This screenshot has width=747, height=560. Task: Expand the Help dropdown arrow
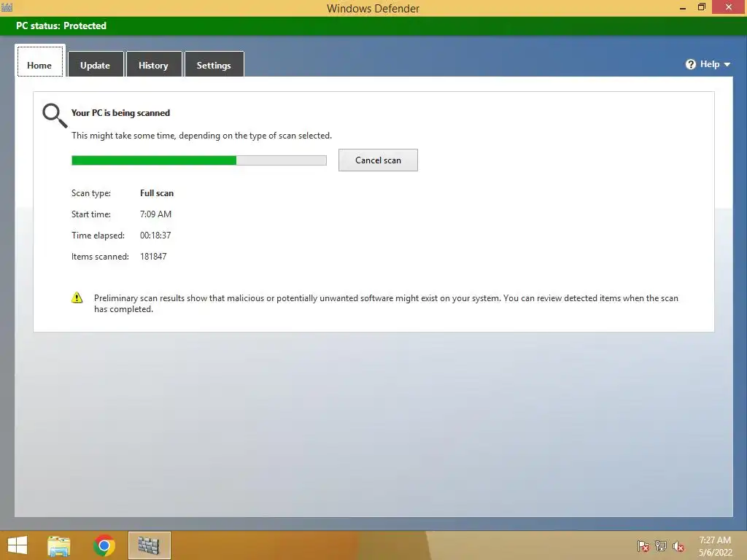coord(727,64)
